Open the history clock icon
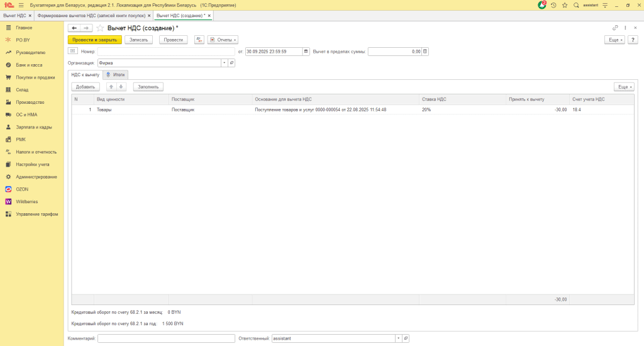 553,5
